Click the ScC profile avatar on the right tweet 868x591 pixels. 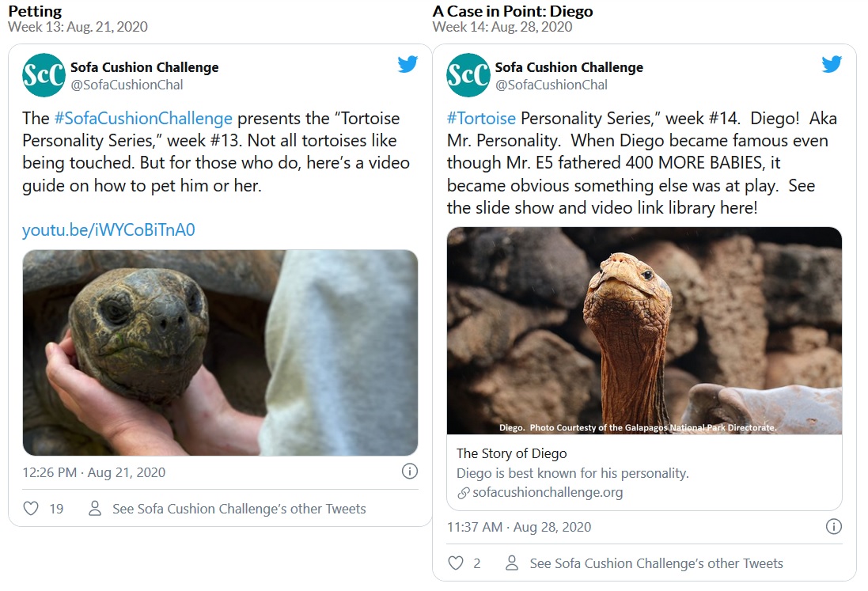(468, 75)
